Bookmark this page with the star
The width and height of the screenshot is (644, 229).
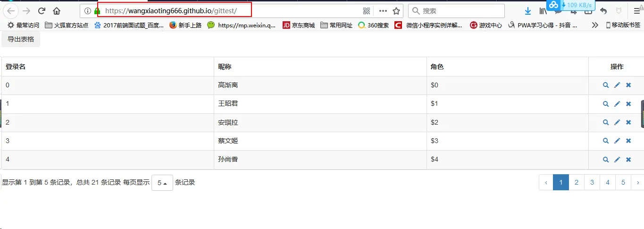point(396,11)
